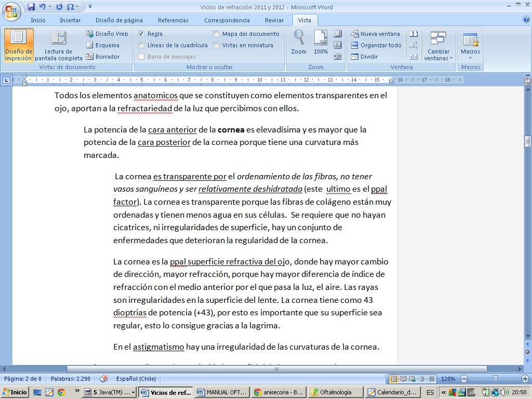Click the Save icon in quick access
Image resolution: width=532 pixels, height=399 pixels.
click(x=31, y=7)
